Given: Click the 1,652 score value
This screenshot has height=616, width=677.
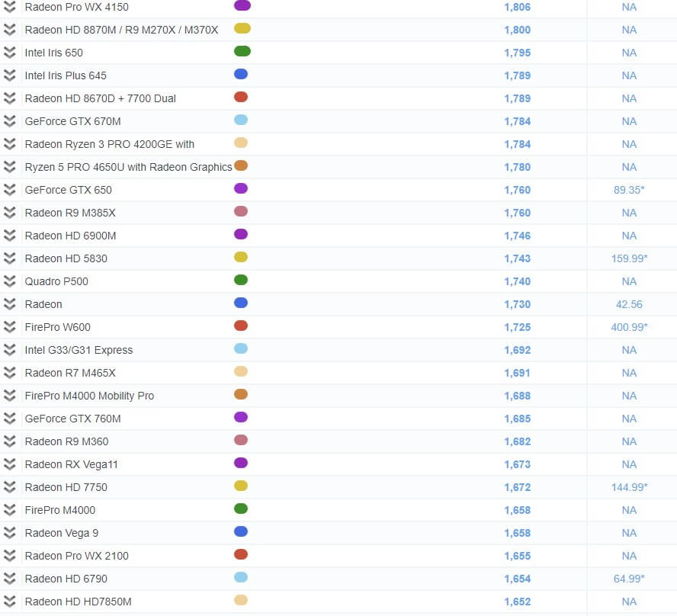Looking at the screenshot, I should click(x=517, y=602).
